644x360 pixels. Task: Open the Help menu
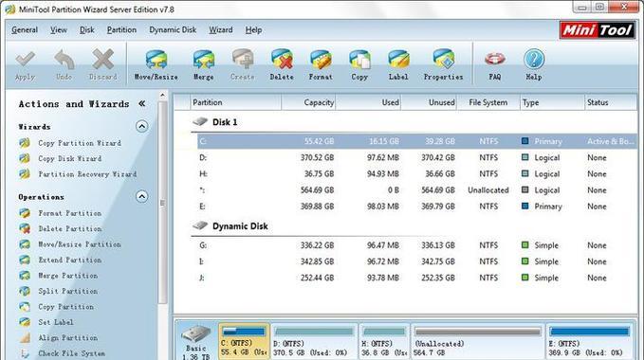pyautogui.click(x=253, y=30)
